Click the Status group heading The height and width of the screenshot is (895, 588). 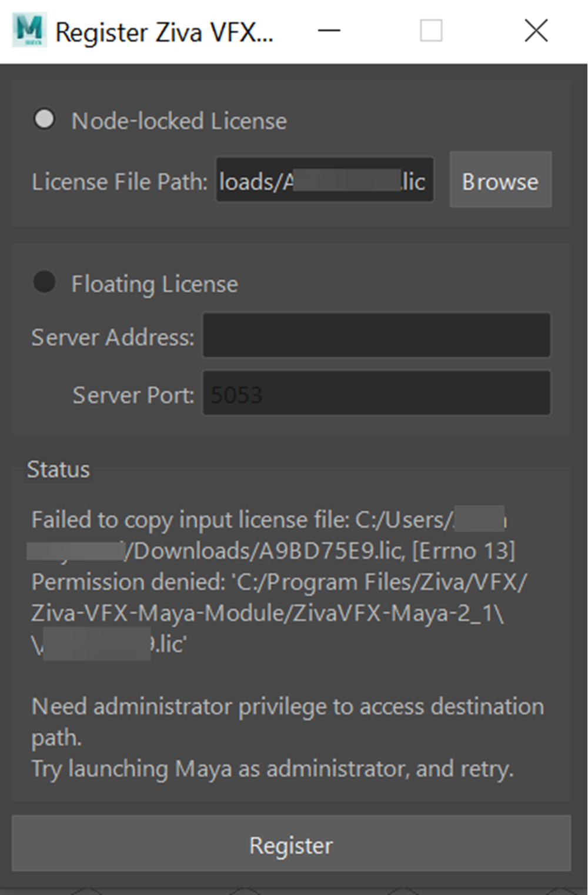pyautogui.click(x=58, y=470)
